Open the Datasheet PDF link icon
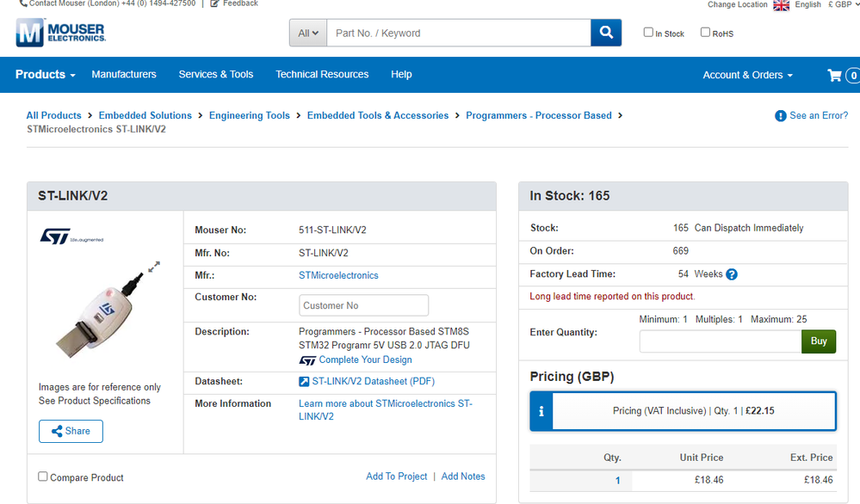Viewport: 860px width, 504px height. [x=304, y=381]
